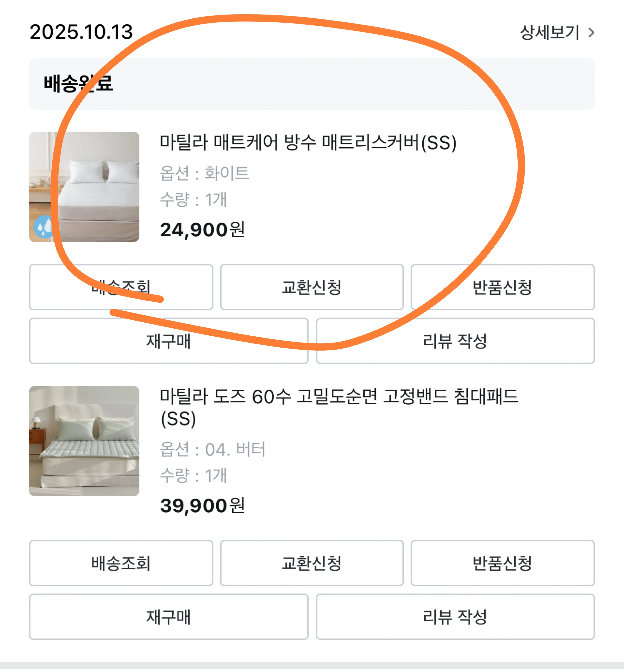Request exchange for the 침대패드 (교환신청)
The image size is (624, 672).
pos(312,562)
